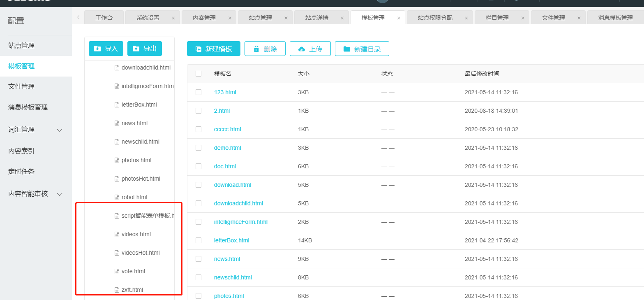644x300 pixels.
Task: Close the 站点管理 tab with its x
Action: pos(286,18)
